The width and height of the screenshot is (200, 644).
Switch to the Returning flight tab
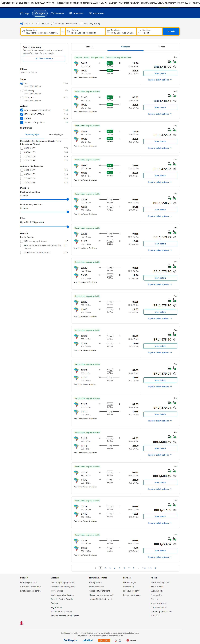point(56,134)
